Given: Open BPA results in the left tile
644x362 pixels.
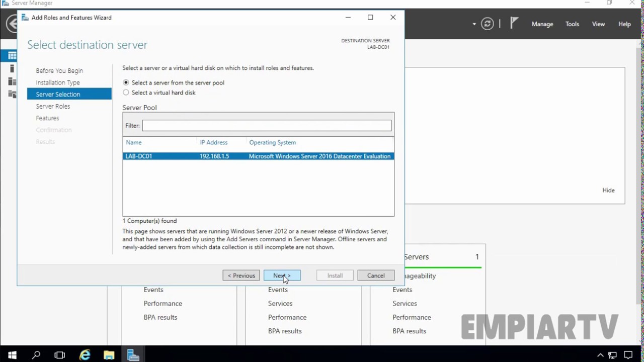Looking at the screenshot, I should pyautogui.click(x=160, y=317).
